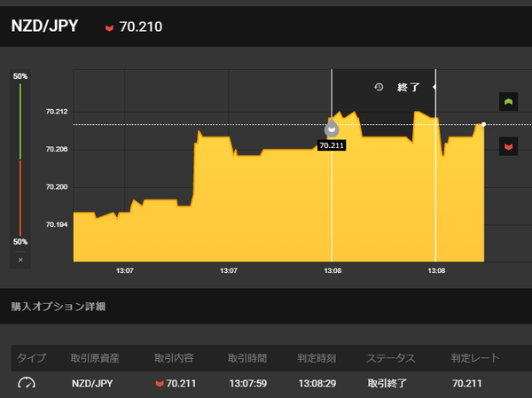Click the タイプ column header

(x=31, y=358)
